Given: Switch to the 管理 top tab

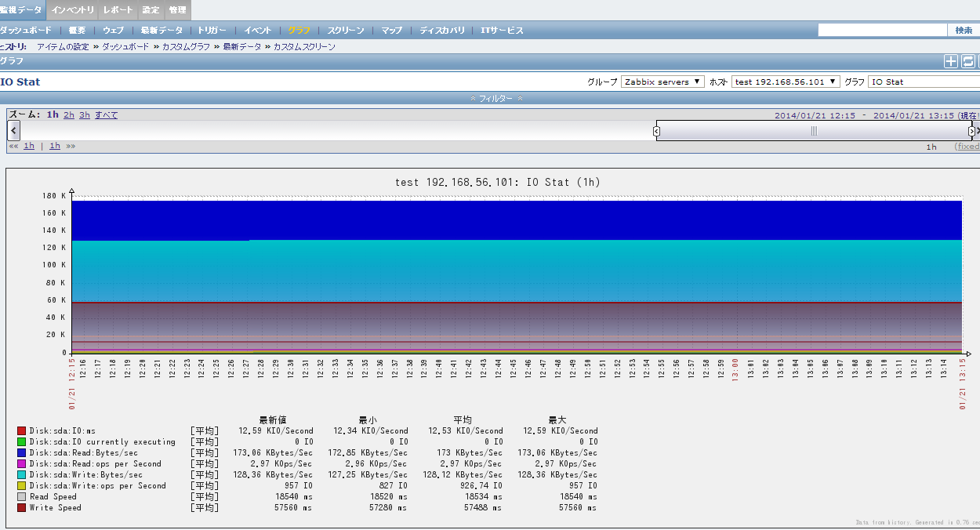Looking at the screenshot, I should (x=177, y=10).
